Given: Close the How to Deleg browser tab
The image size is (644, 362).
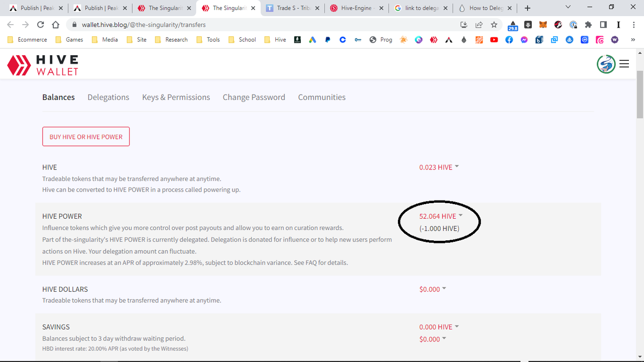Looking at the screenshot, I should coord(510,8).
